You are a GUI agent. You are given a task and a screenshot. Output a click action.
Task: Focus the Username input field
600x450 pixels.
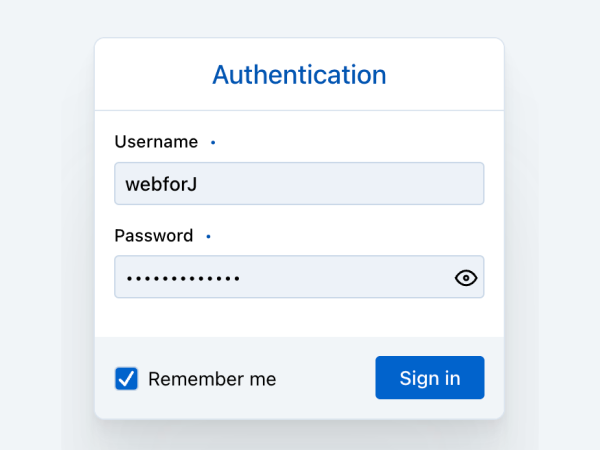[299, 184]
